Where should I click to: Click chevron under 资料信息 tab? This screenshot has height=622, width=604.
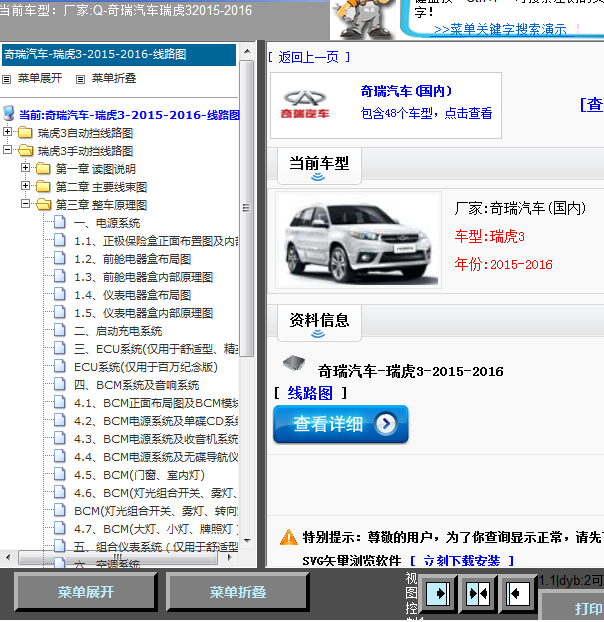318,334
